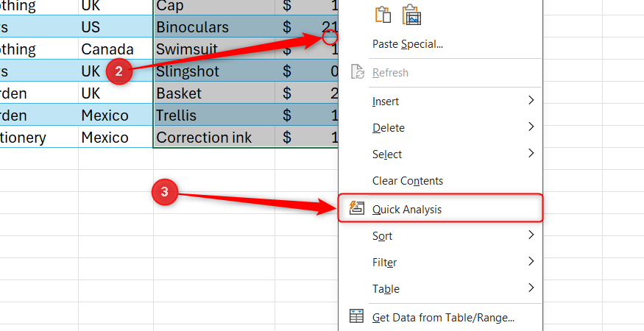Open the Select submenu
The width and height of the screenshot is (644, 331).
[440, 154]
